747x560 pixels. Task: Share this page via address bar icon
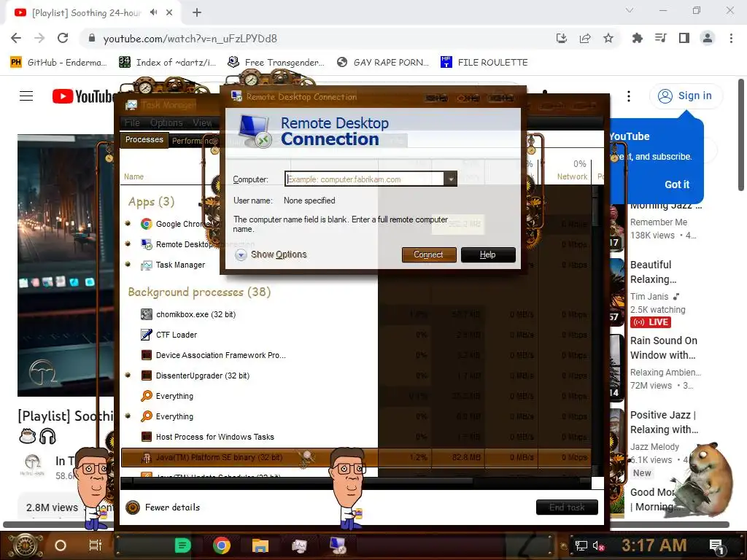(585, 38)
